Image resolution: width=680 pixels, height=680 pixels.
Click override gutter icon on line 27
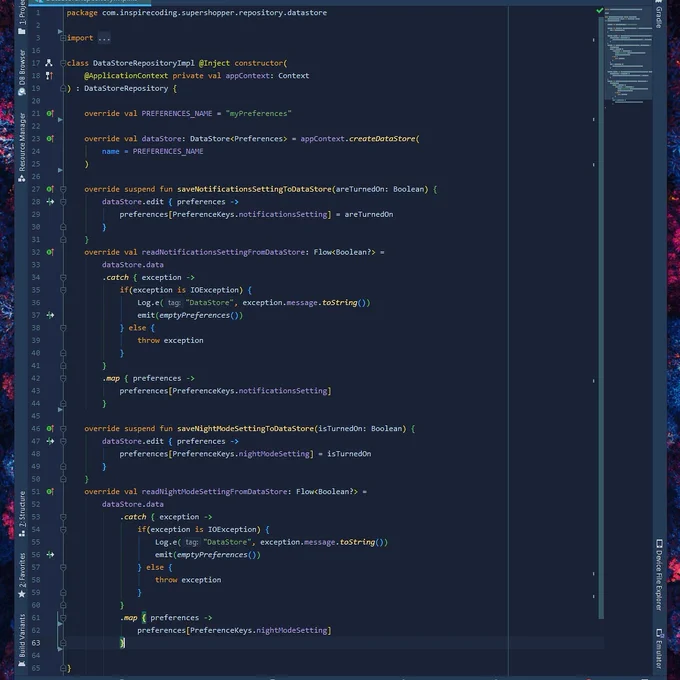[50, 189]
